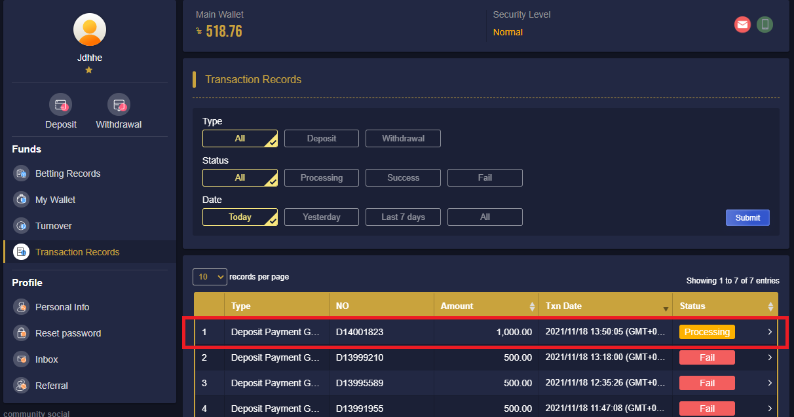The width and height of the screenshot is (794, 417).
Task: Open the Withdrawal icon in sidebar
Action: 119,105
